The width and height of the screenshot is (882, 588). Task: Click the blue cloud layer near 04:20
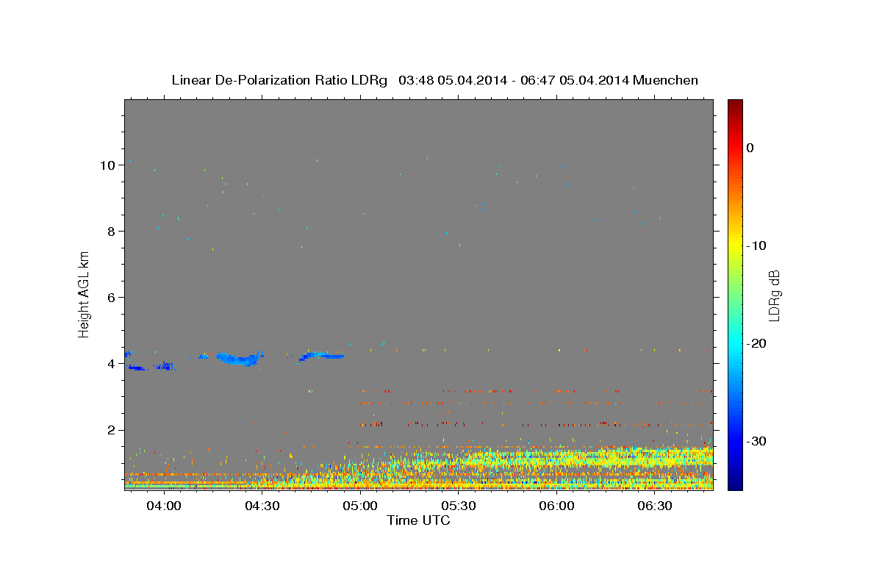(239, 359)
